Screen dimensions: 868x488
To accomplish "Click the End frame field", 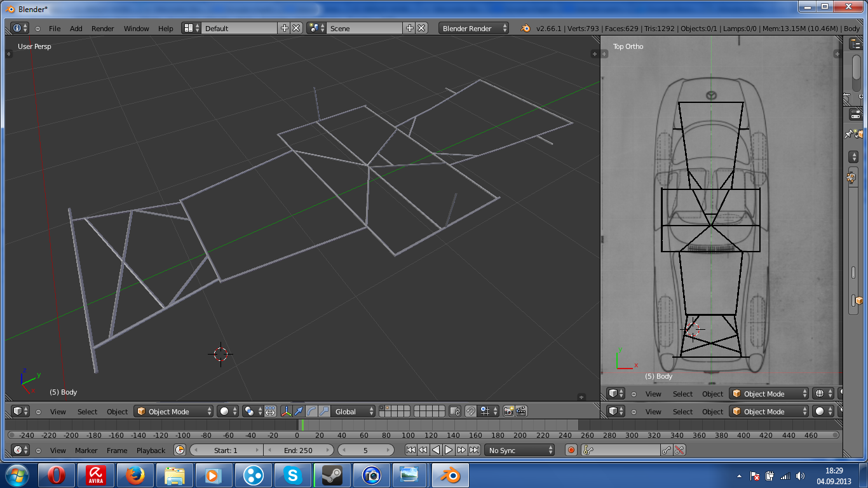I will point(299,450).
